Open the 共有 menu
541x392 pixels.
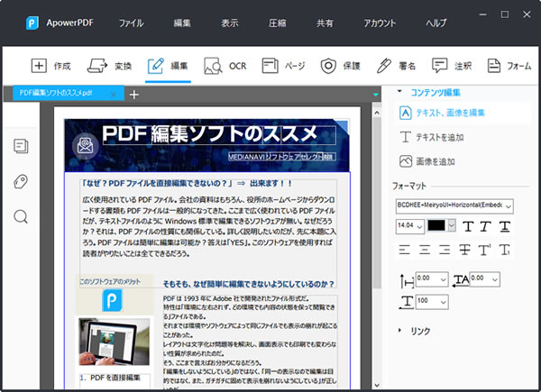click(x=325, y=23)
